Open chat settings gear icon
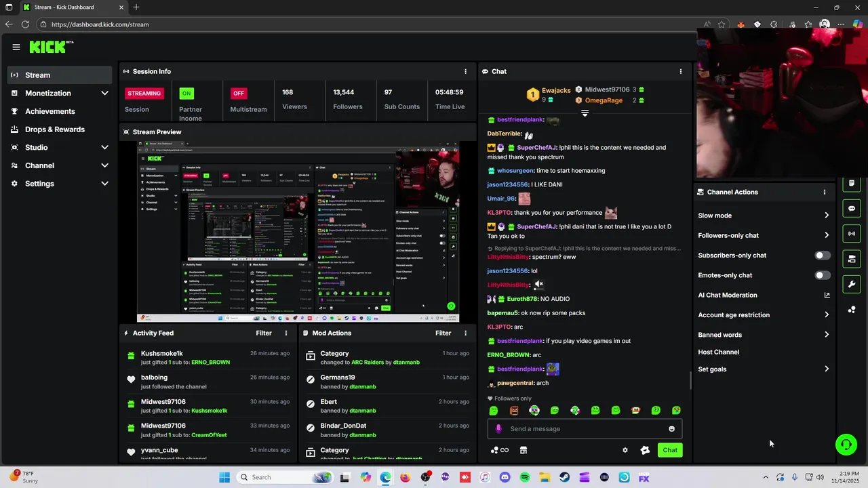Viewport: 868px width, 488px height. coord(625,450)
